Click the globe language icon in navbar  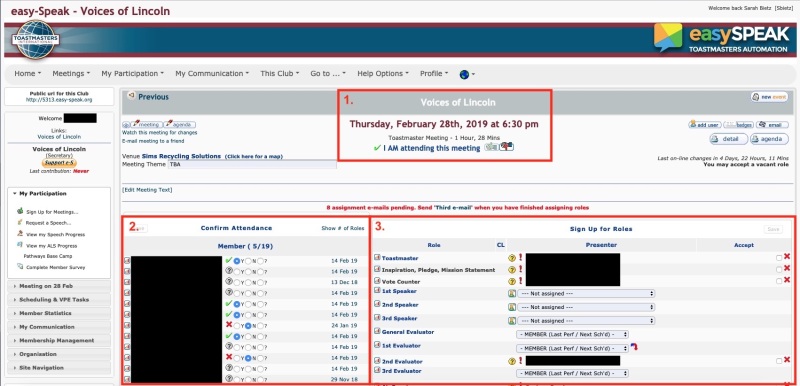[x=464, y=74]
